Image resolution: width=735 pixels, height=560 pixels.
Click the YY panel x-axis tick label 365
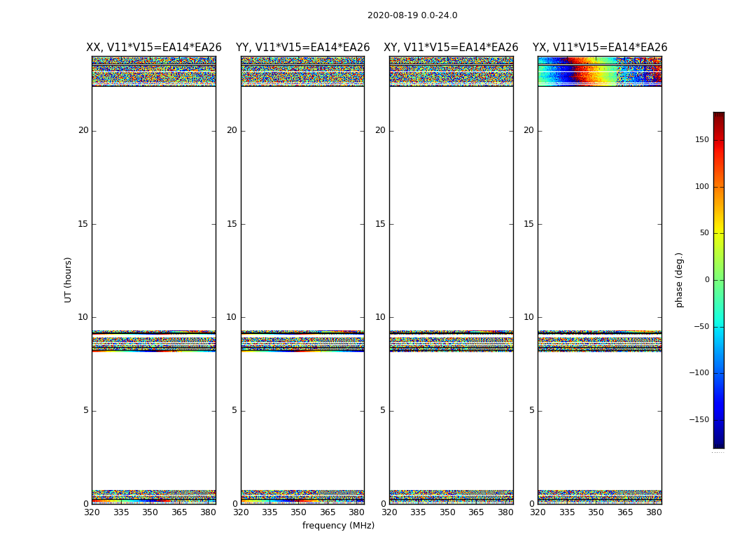point(328,512)
